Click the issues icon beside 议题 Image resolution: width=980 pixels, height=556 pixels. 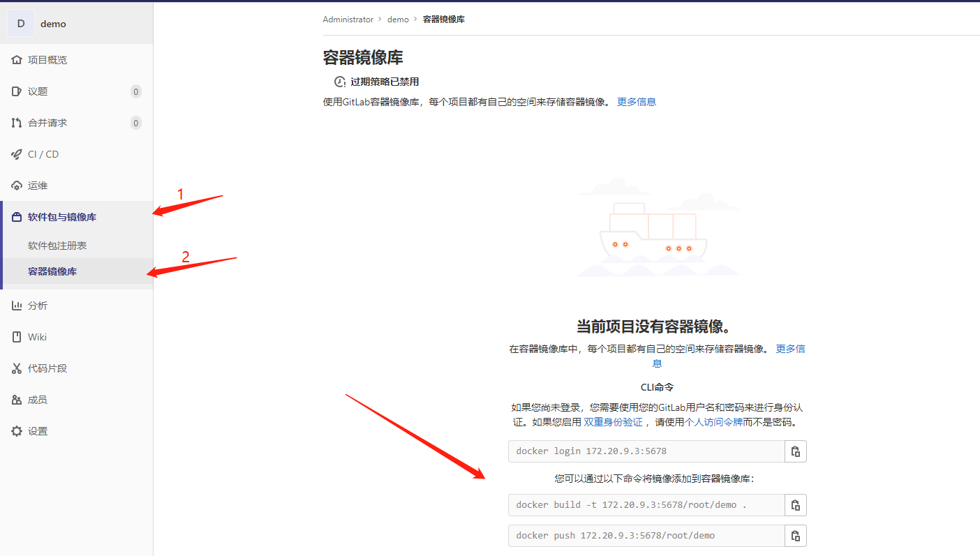point(17,91)
